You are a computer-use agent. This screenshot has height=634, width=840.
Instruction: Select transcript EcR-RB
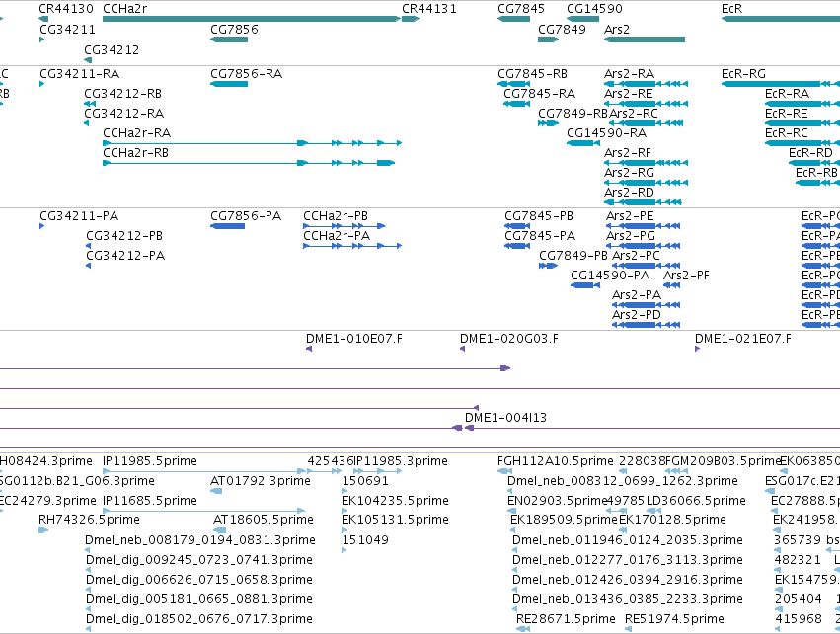click(817, 183)
